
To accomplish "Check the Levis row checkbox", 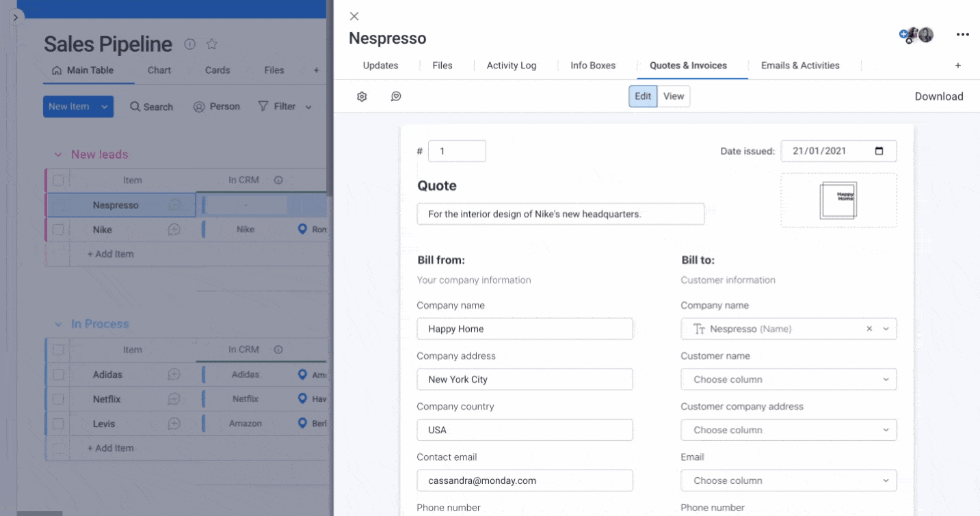I will (x=58, y=424).
